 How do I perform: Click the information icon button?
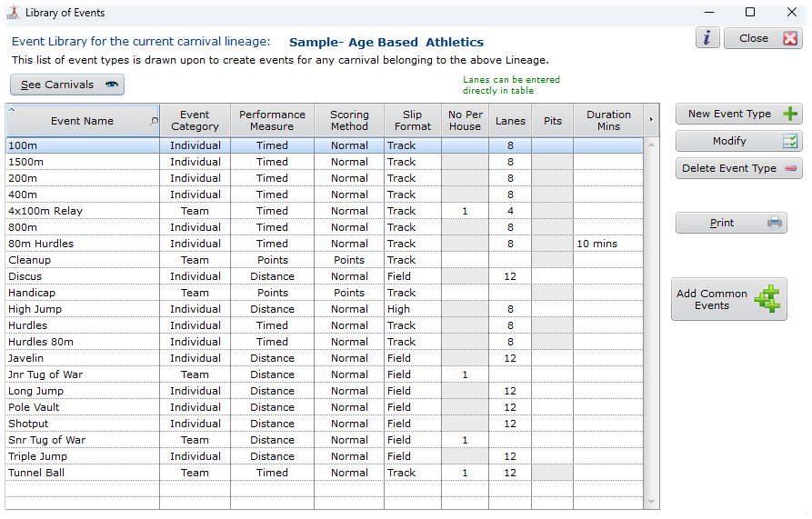707,38
